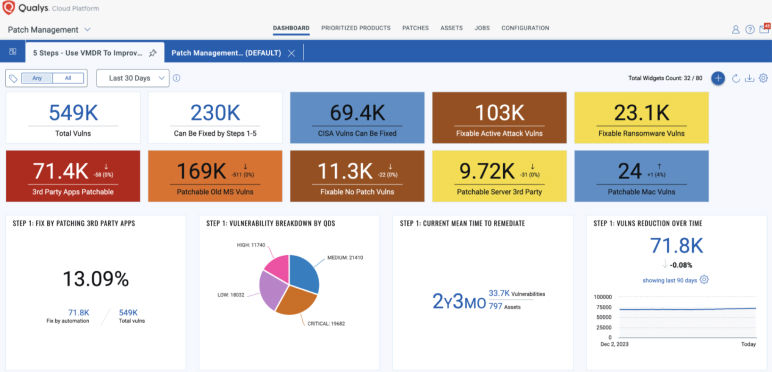Open the Last 30 Days dropdown

pyautogui.click(x=133, y=78)
